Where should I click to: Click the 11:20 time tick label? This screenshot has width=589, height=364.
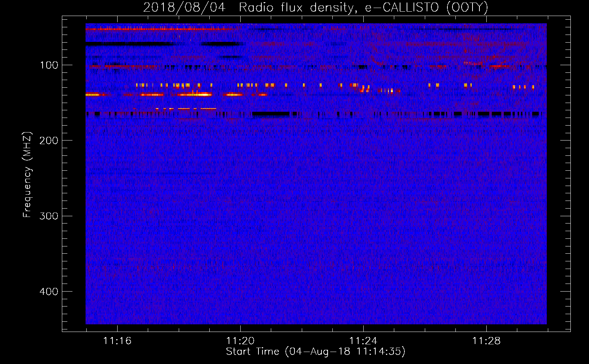tap(240, 341)
